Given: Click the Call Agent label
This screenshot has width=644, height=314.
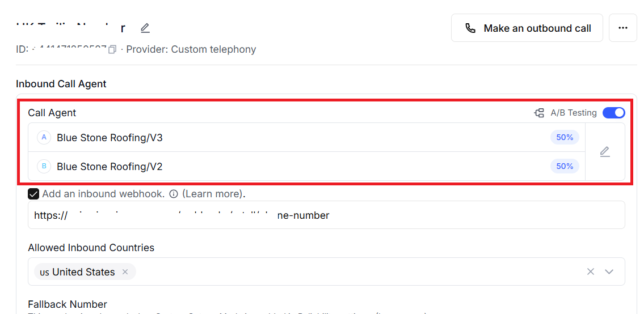Looking at the screenshot, I should (52, 113).
